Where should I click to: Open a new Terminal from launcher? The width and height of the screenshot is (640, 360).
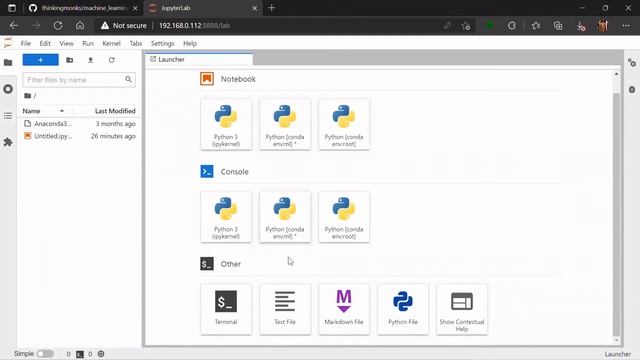[x=226, y=309]
